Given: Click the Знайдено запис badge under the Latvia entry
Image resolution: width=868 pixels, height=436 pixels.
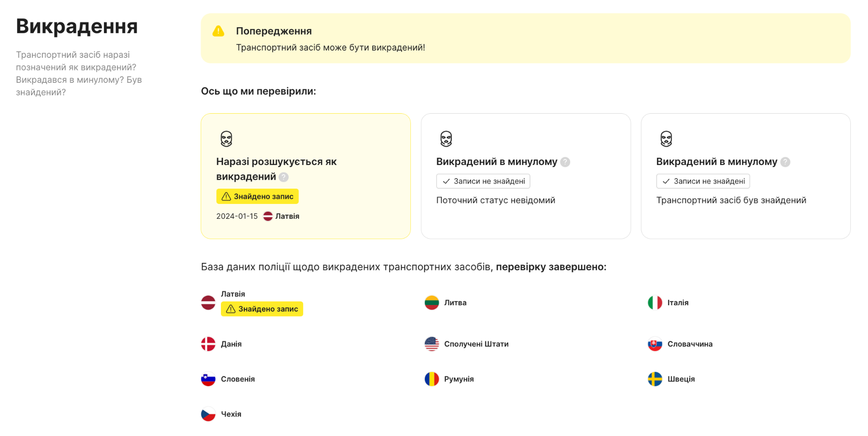Looking at the screenshot, I should tap(262, 309).
